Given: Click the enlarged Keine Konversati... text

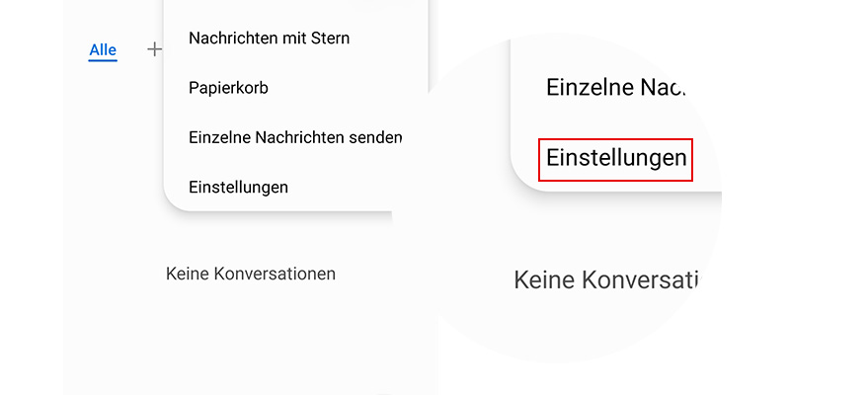Looking at the screenshot, I should point(604,280).
